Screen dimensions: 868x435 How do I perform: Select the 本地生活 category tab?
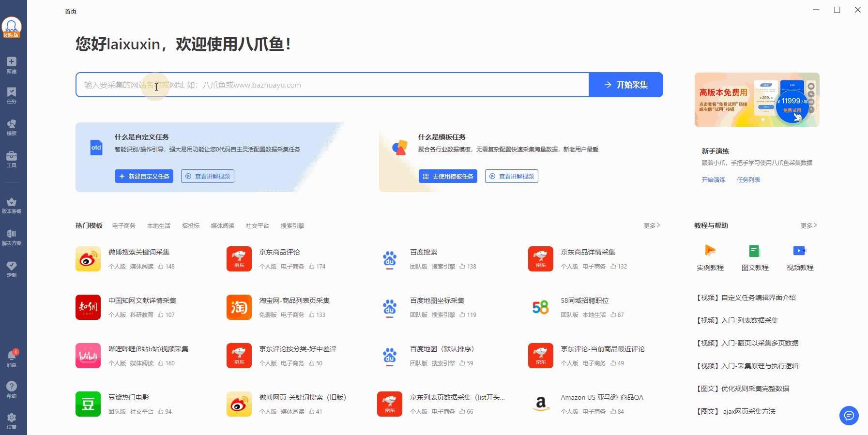(159, 226)
